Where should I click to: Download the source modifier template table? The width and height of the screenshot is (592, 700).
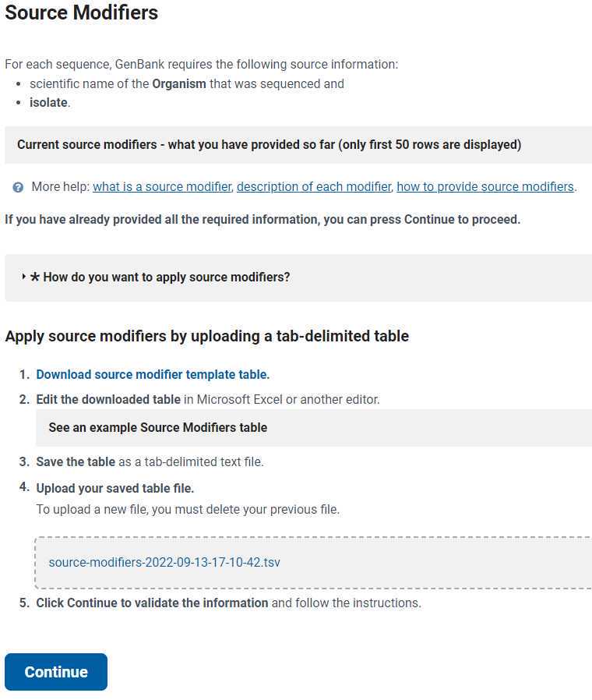(x=153, y=374)
